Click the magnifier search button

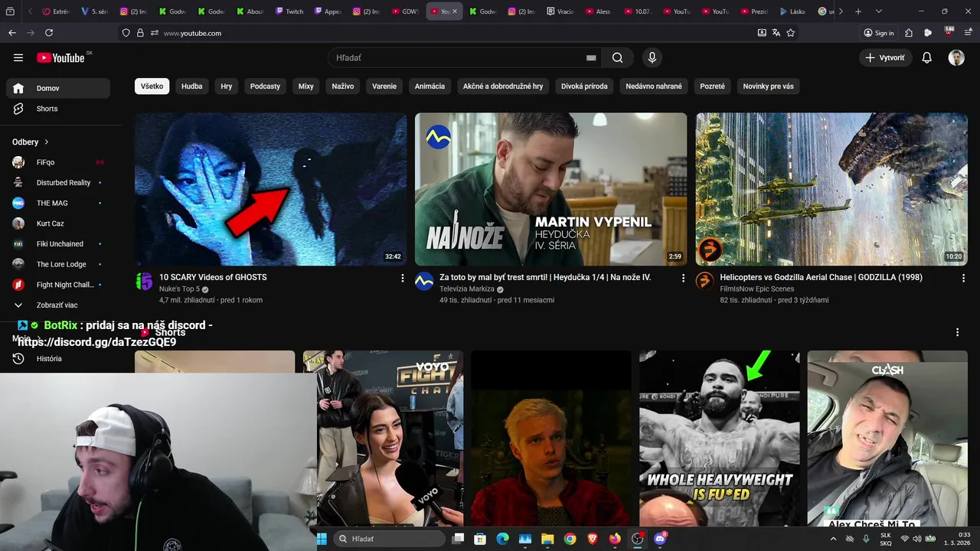(x=617, y=57)
